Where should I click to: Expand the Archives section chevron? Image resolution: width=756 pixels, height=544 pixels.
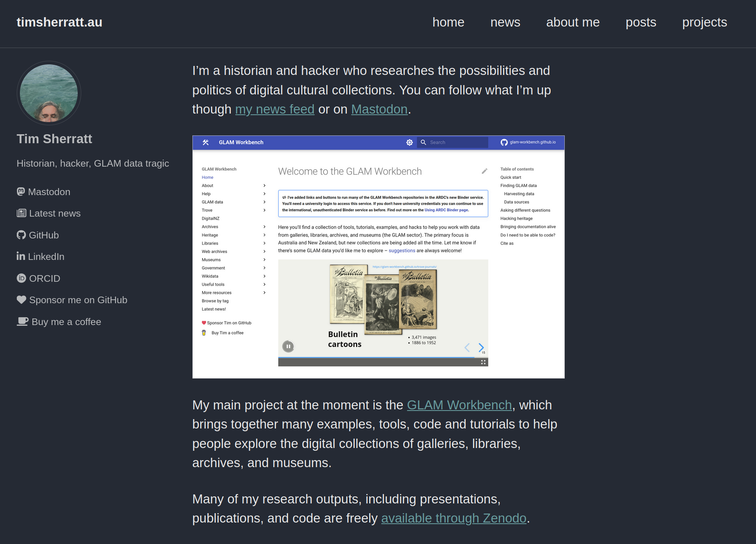[x=264, y=227]
